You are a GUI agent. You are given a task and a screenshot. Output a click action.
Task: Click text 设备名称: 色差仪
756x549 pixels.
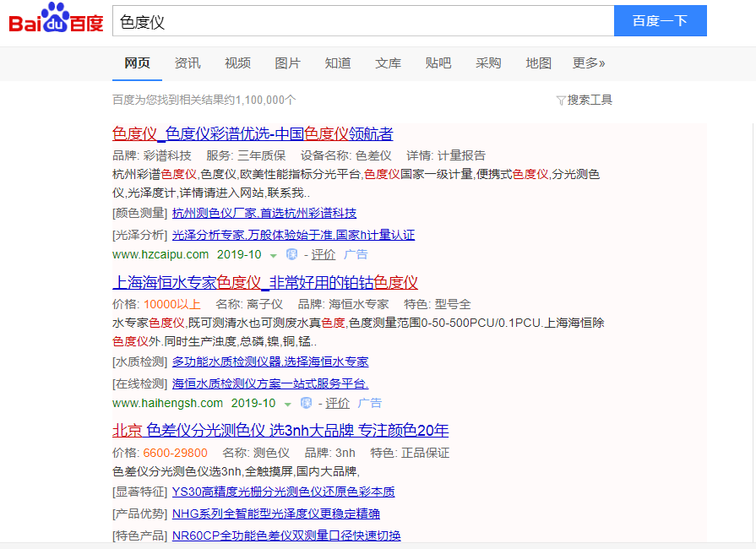(x=346, y=155)
